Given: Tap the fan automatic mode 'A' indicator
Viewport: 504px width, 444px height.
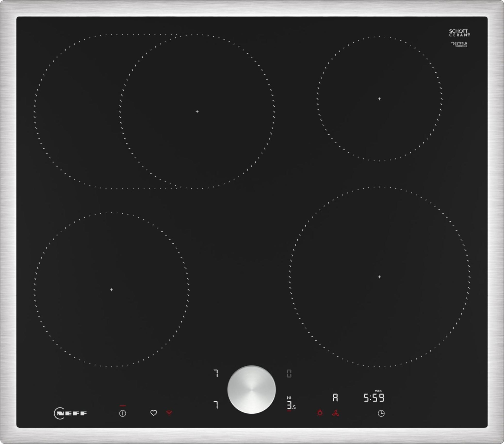Looking at the screenshot, I should click(x=335, y=397).
